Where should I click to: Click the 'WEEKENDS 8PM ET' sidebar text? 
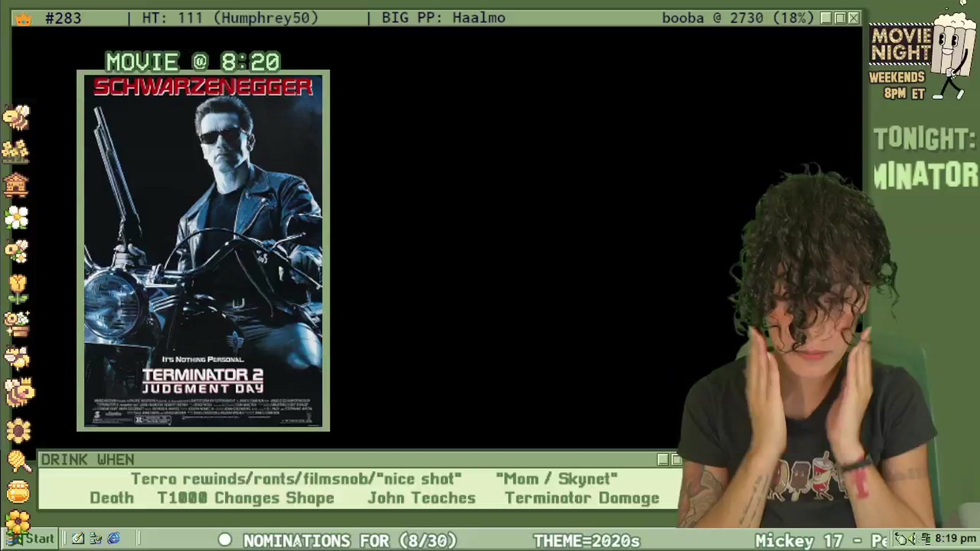(898, 85)
